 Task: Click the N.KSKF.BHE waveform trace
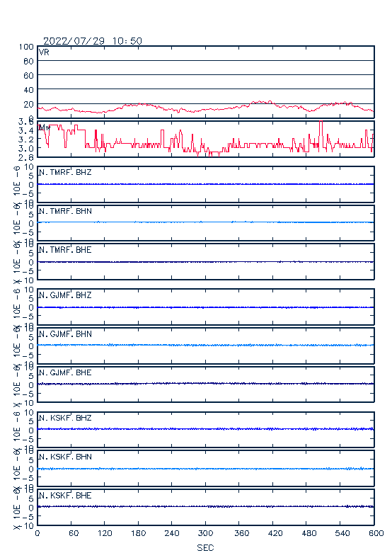[205, 506]
